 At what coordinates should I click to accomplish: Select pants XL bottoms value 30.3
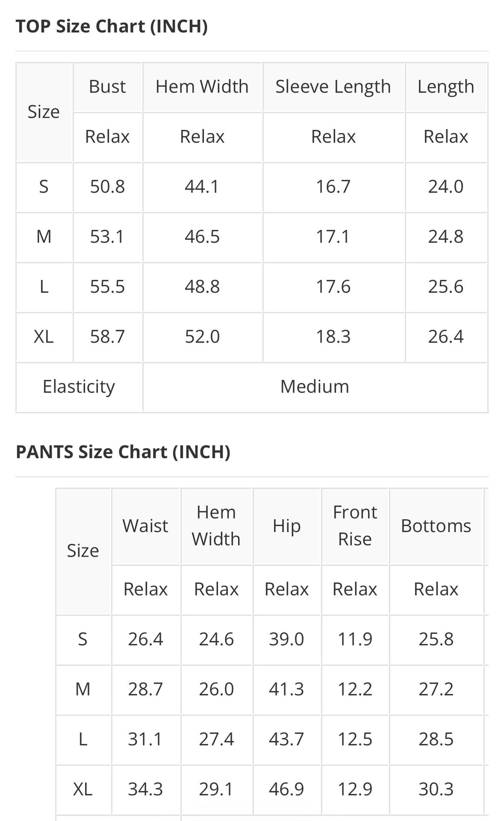click(x=436, y=789)
